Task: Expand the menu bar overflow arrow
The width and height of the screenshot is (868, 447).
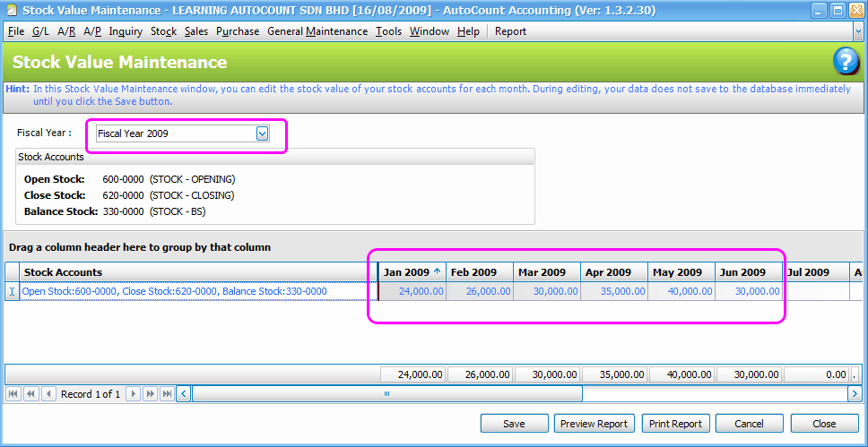Action: point(858,31)
